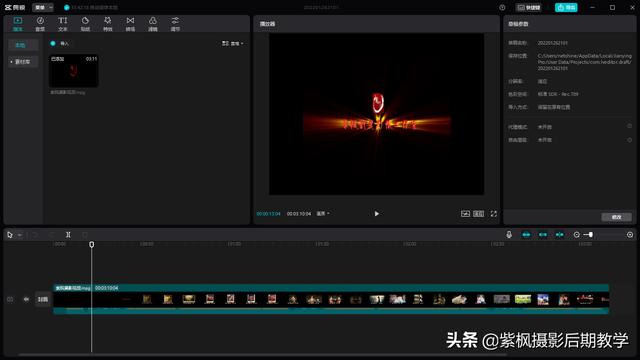Toggle the main track magnet snapping button

[x=526, y=235]
